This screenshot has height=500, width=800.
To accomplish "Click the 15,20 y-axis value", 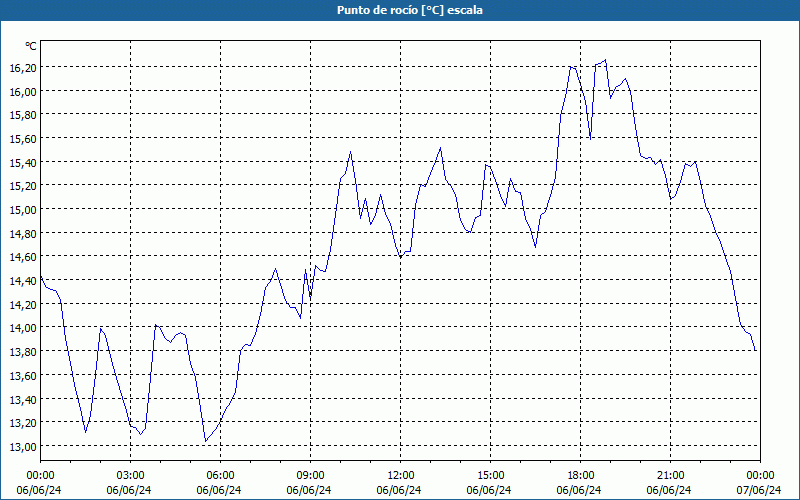I will point(23,186).
